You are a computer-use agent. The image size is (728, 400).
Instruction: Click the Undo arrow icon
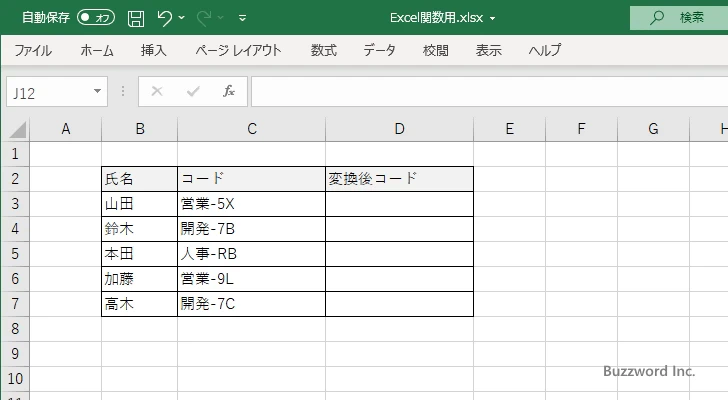click(164, 18)
